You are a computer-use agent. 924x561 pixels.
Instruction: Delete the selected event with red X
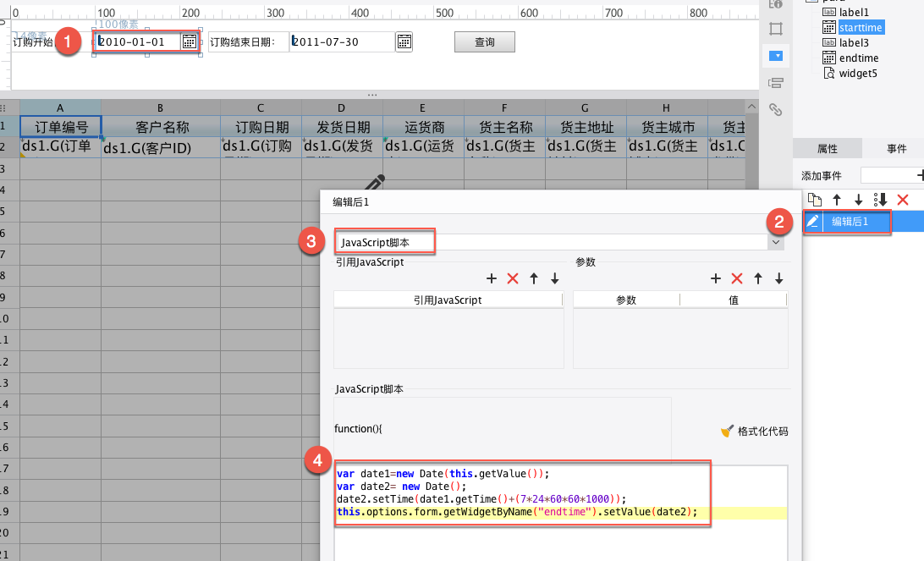click(902, 200)
